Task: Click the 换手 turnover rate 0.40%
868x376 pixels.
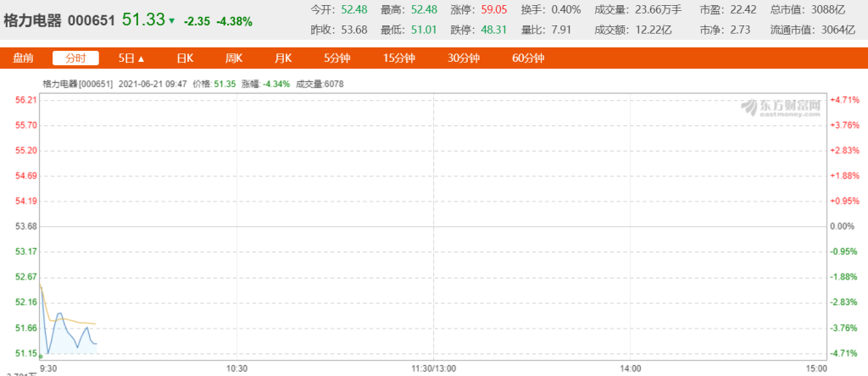Action: pos(565,9)
